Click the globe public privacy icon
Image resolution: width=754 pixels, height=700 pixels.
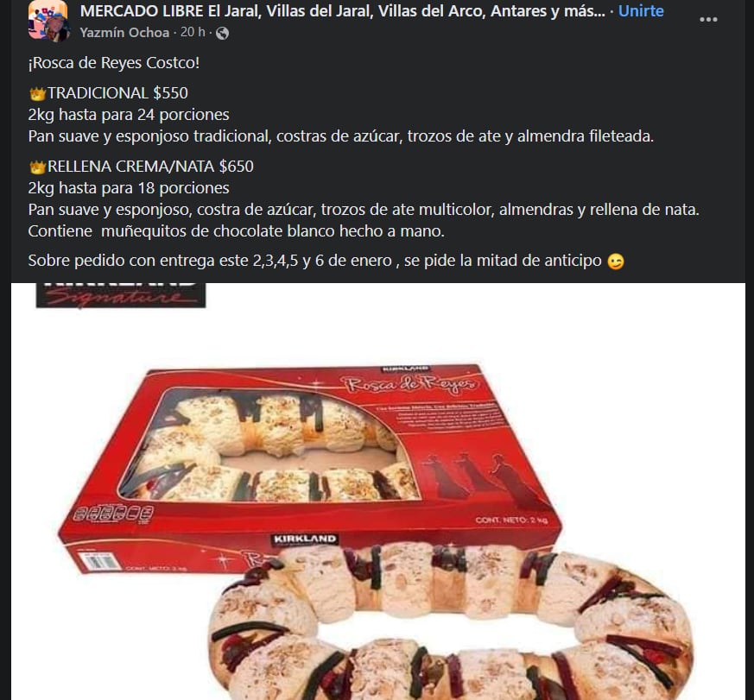222,33
